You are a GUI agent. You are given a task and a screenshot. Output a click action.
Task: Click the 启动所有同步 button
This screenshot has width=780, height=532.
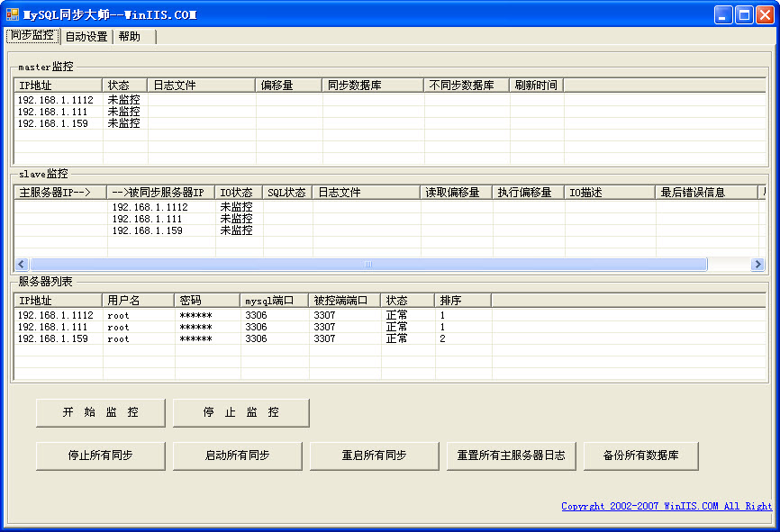pos(238,455)
